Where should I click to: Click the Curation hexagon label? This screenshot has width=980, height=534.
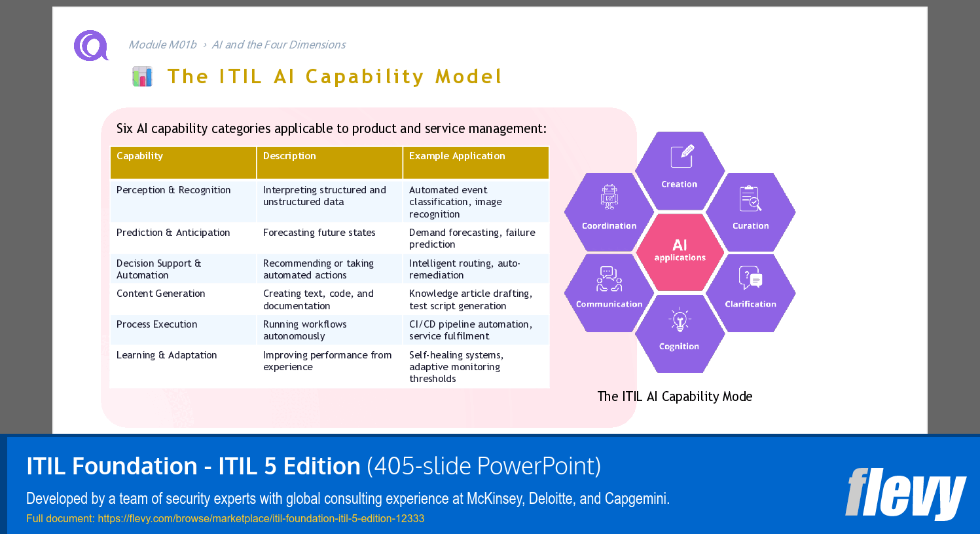pos(751,226)
